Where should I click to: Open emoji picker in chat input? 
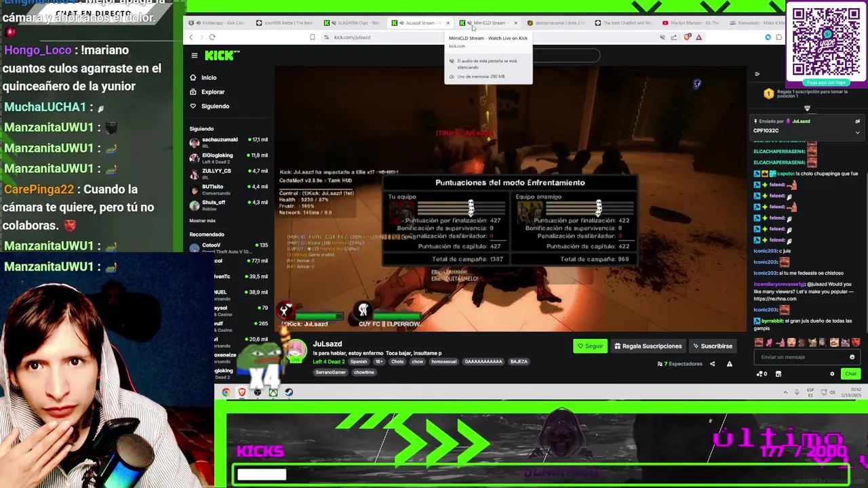click(852, 357)
